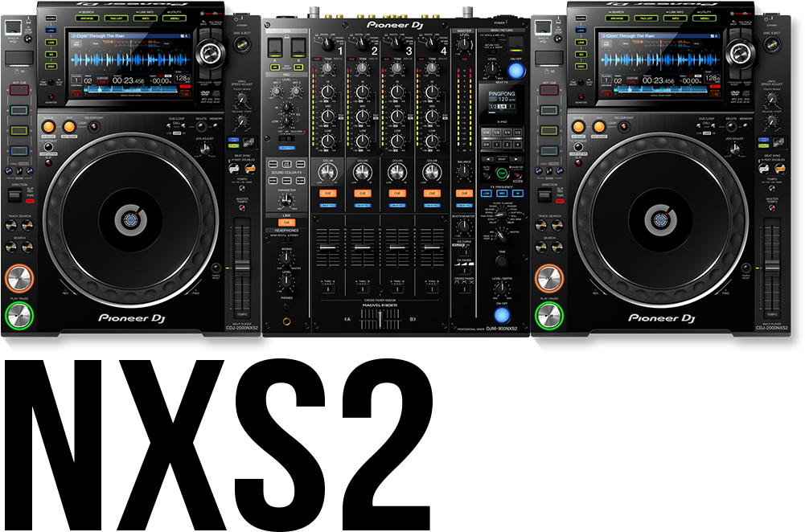Viewport: 805px width, 532px height.
Task: Hit RELOOP/EXIT on the left deck
Action: 93,126
